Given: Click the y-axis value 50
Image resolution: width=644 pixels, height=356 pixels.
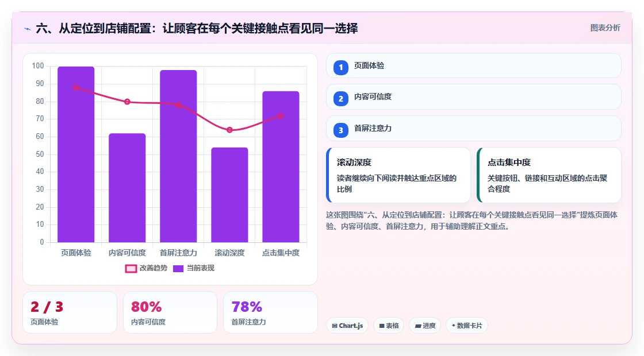Looking at the screenshot, I should (40, 154).
